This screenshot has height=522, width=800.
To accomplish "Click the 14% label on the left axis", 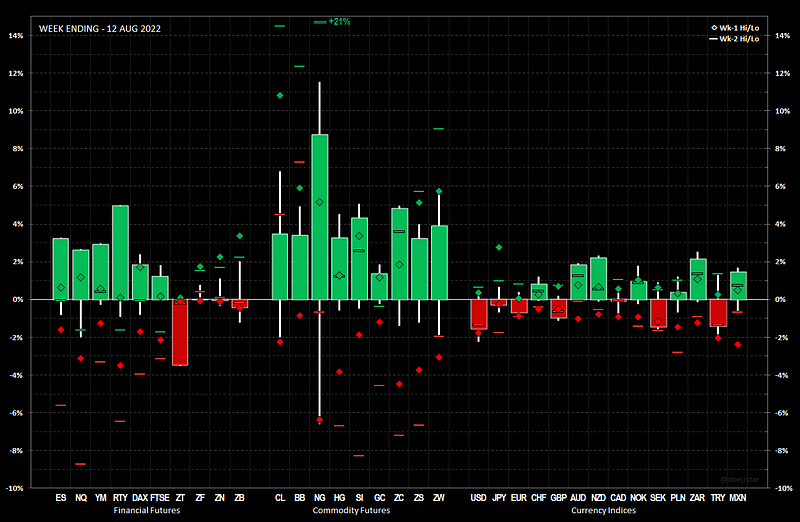I will click(17, 35).
